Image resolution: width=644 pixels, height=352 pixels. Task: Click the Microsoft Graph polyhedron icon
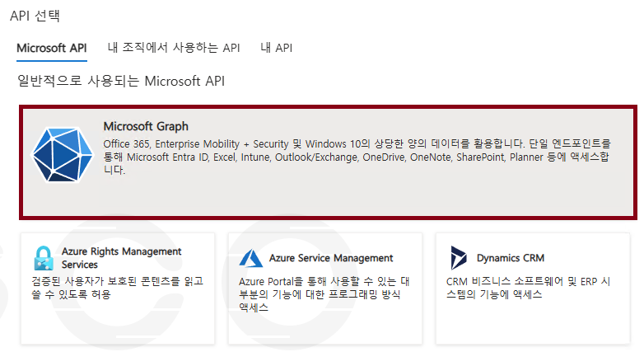(x=63, y=155)
